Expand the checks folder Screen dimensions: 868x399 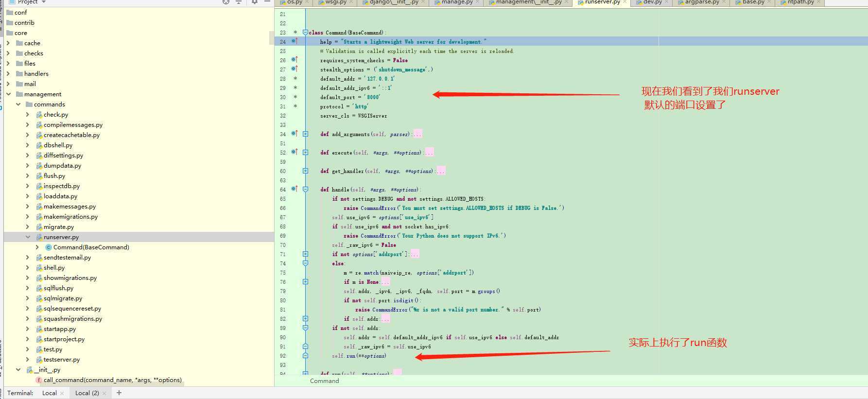tap(8, 53)
